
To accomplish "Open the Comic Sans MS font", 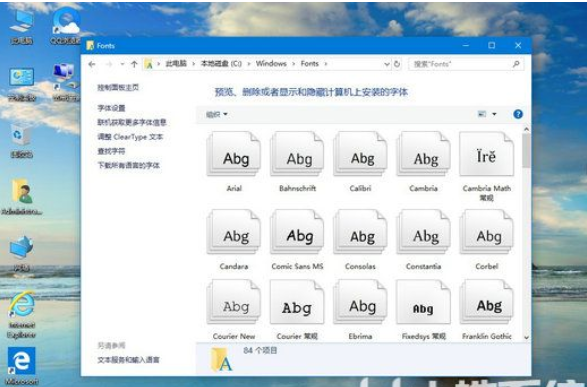I will pyautogui.click(x=297, y=232).
